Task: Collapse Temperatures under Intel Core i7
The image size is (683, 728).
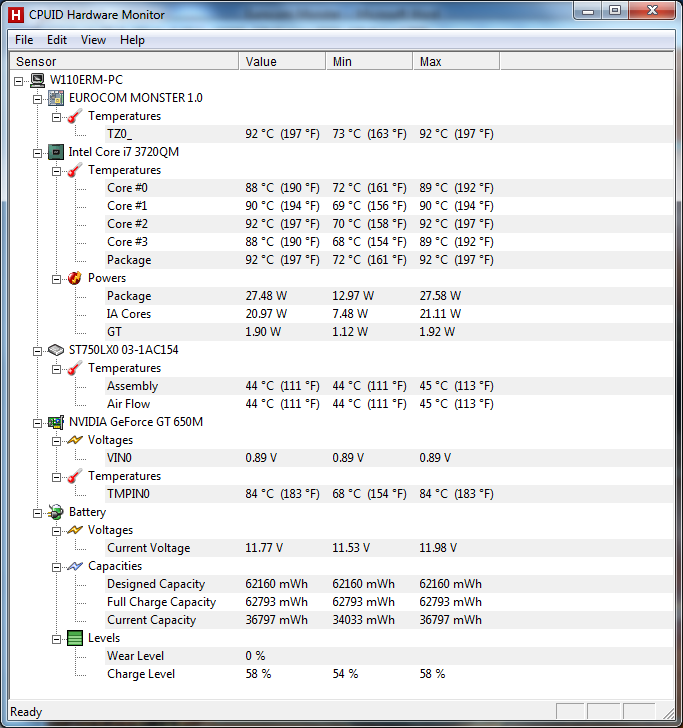Action: pos(56,172)
